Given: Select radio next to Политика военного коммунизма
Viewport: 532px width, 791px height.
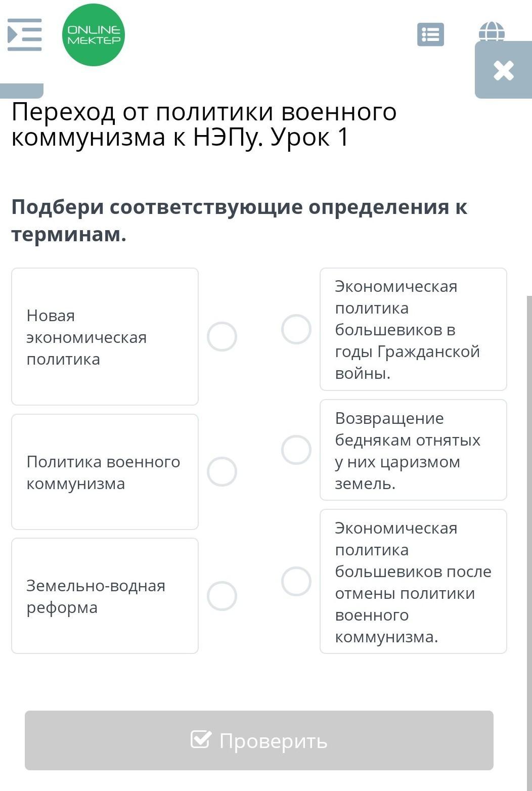Looking at the screenshot, I should pos(222,471).
